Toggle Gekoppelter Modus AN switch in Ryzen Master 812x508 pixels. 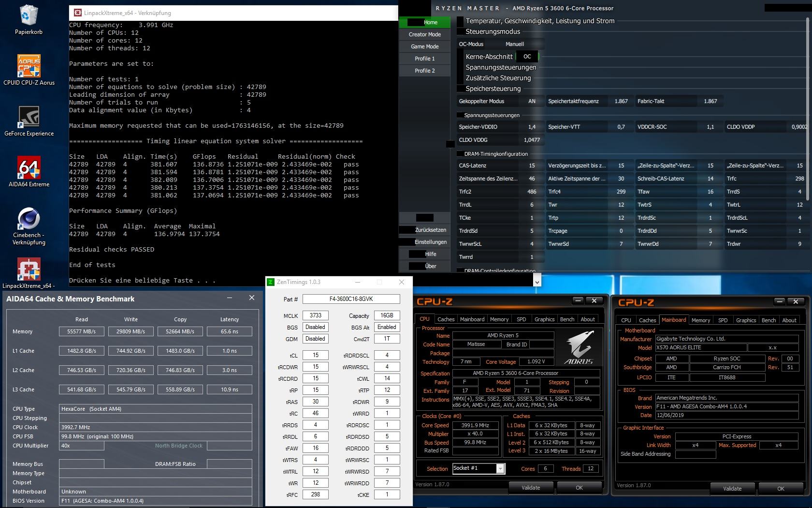tap(532, 101)
